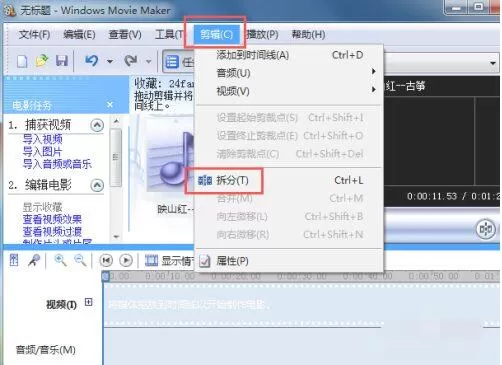This screenshot has width=502, height=365.
Task: Click the 0:00:10.00 mark on timeline ruler
Action: (x=170, y=276)
